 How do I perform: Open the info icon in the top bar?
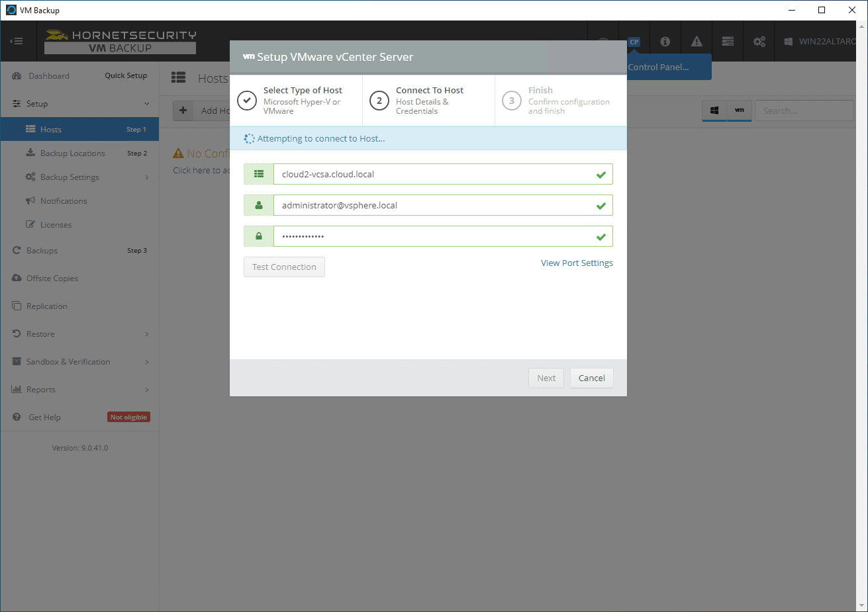665,42
